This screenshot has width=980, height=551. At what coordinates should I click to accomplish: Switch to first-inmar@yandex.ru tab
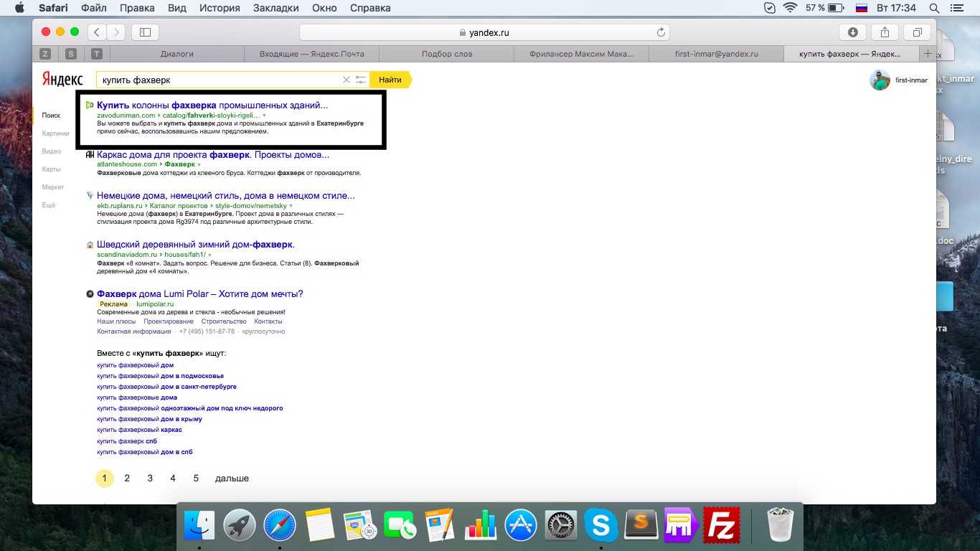click(716, 54)
